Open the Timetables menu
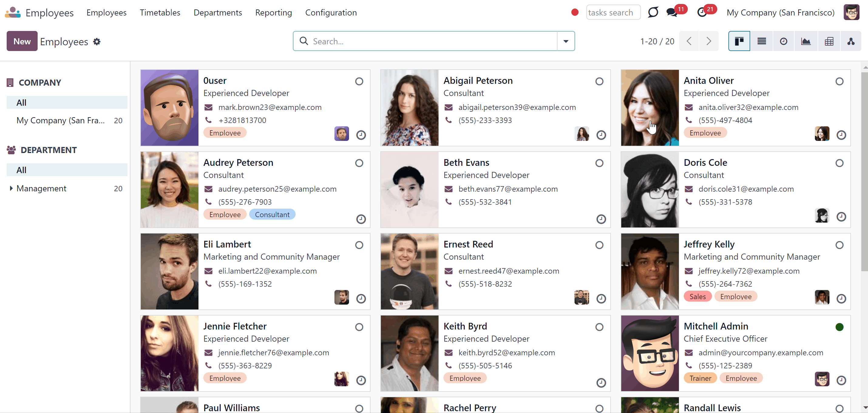The height and width of the screenshot is (413, 868). (160, 12)
